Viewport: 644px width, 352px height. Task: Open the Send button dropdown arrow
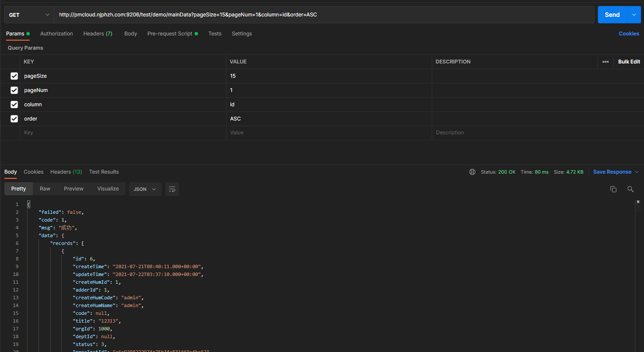tap(634, 15)
